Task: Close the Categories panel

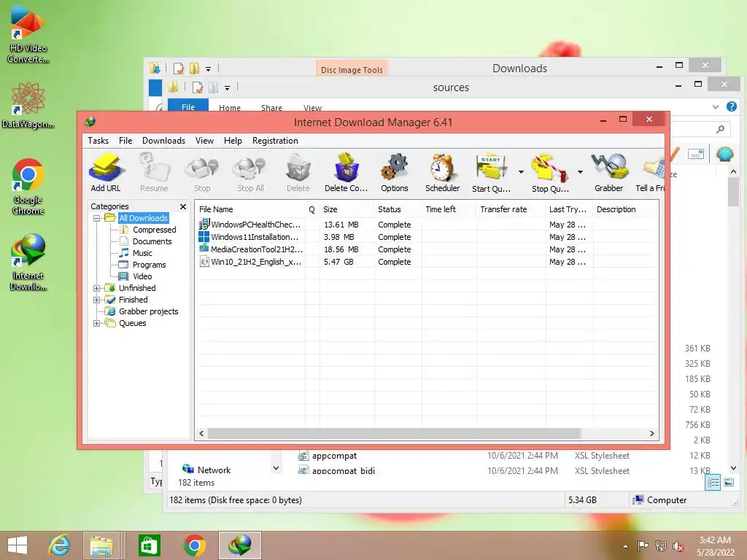Action: pyautogui.click(x=183, y=206)
